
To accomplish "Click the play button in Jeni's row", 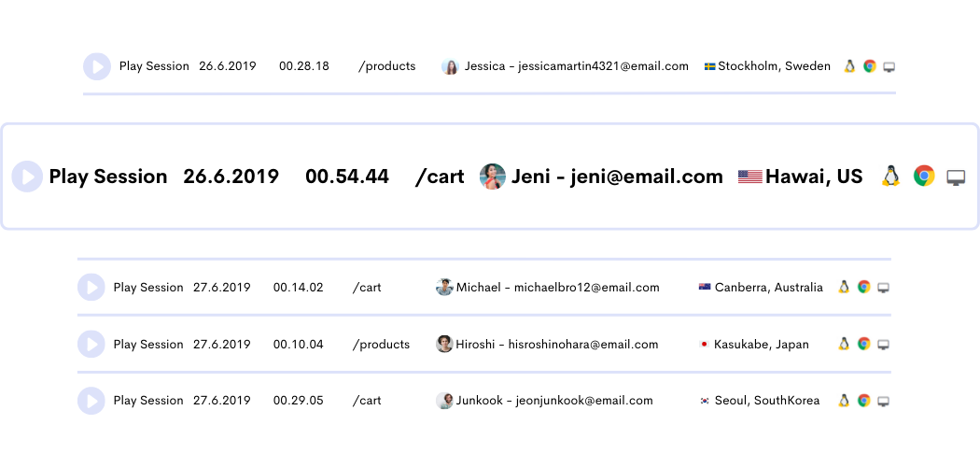I will 27,177.
